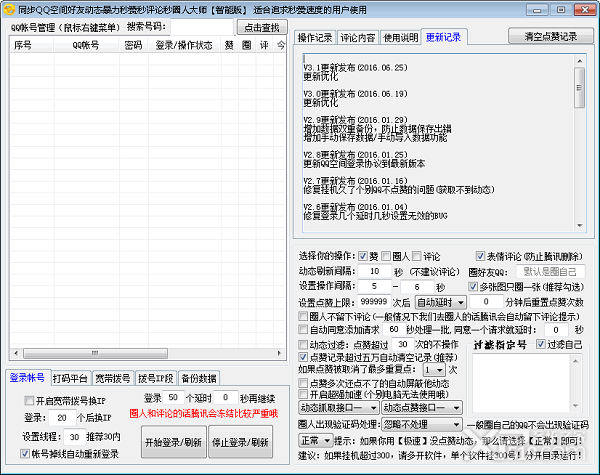Open the 拨号IP段 tab

click(156, 379)
